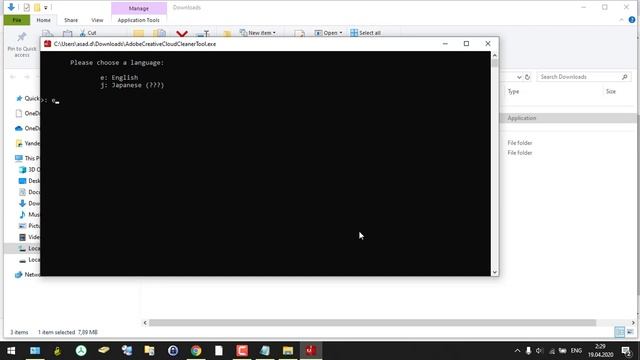This screenshot has height=360, width=640.
Task: Show hidden system tray icons
Action: (517, 351)
